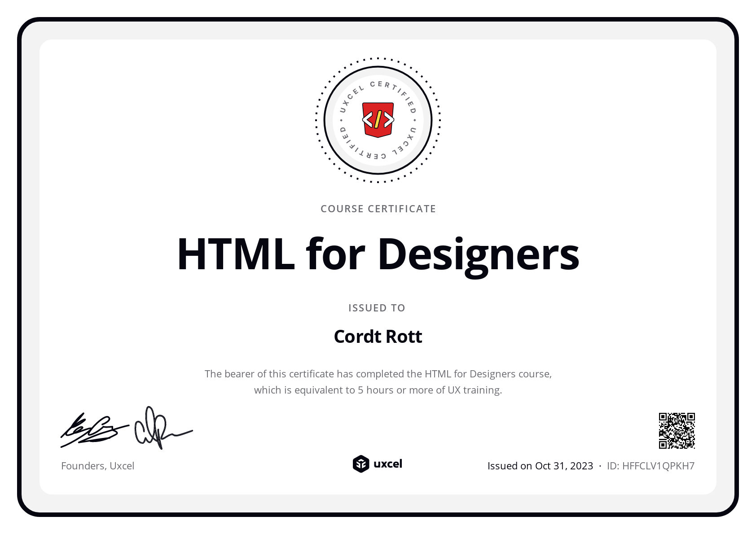Click the yellow slash inside the badge
This screenshot has width=756, height=534.
point(378,119)
